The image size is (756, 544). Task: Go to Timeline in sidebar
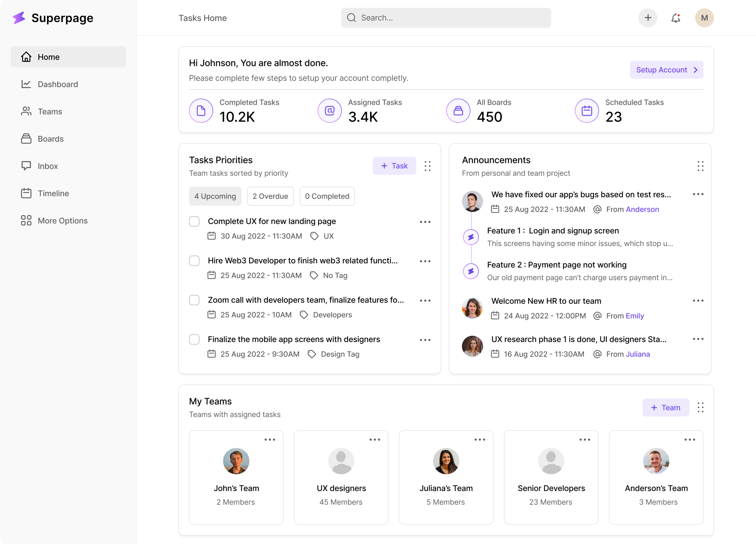click(x=53, y=193)
